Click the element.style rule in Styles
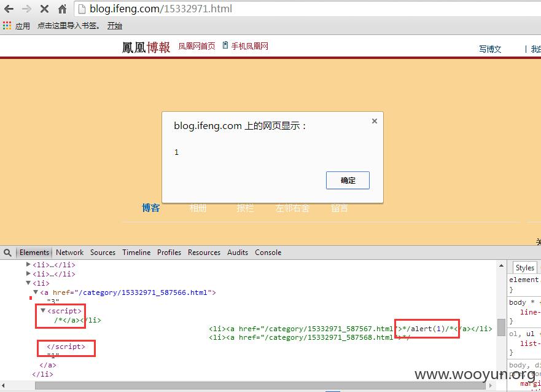Screen dimensions: 541x392 click(x=524, y=280)
